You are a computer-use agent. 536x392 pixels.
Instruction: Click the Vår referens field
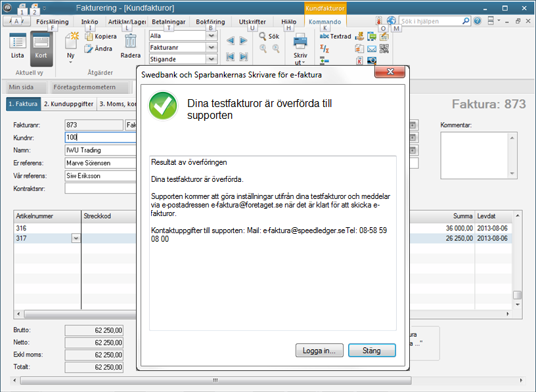click(100, 176)
